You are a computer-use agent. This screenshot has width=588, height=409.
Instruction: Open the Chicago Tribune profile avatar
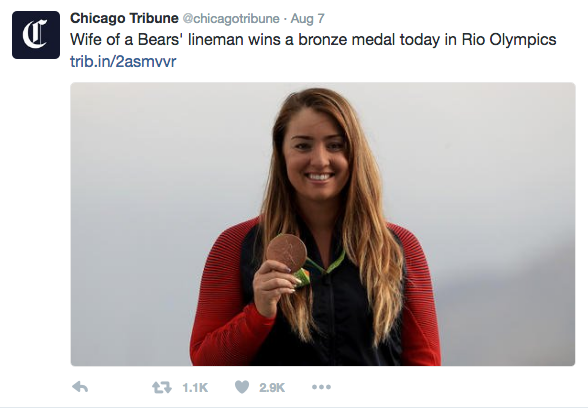[x=36, y=35]
